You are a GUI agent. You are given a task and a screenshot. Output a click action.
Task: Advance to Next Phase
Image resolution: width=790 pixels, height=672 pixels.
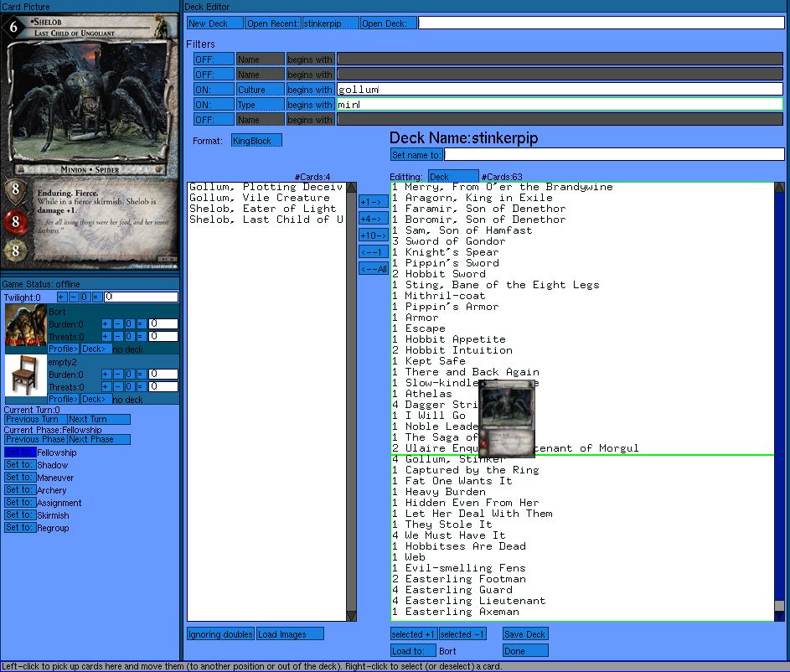pyautogui.click(x=99, y=439)
